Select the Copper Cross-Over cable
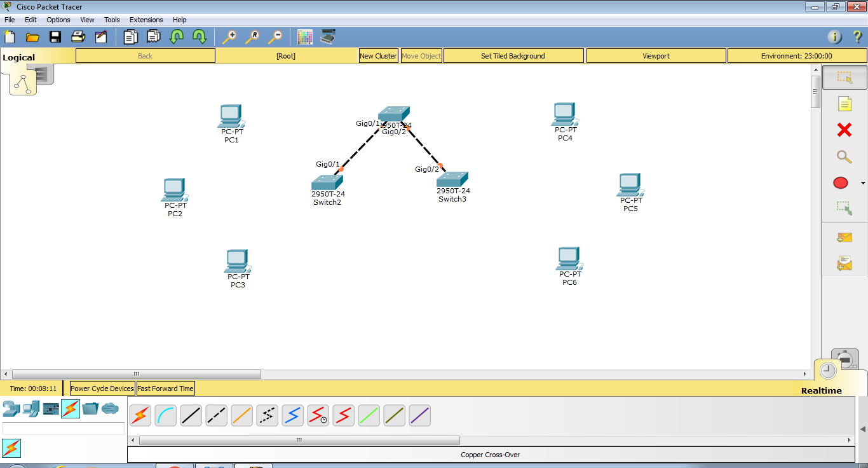Image resolution: width=868 pixels, height=468 pixels. click(x=216, y=415)
